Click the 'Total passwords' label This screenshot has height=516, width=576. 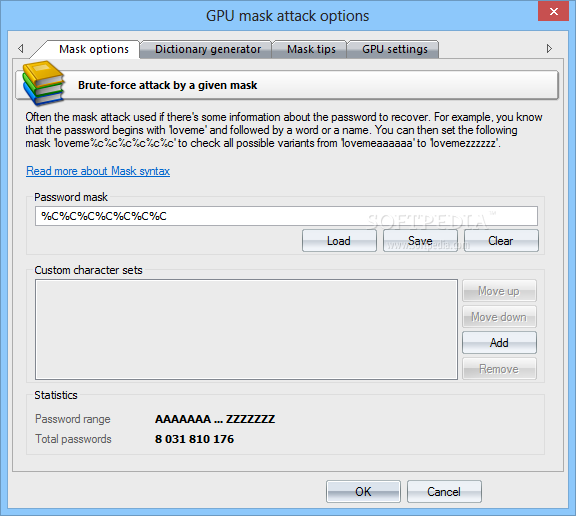click(x=73, y=439)
